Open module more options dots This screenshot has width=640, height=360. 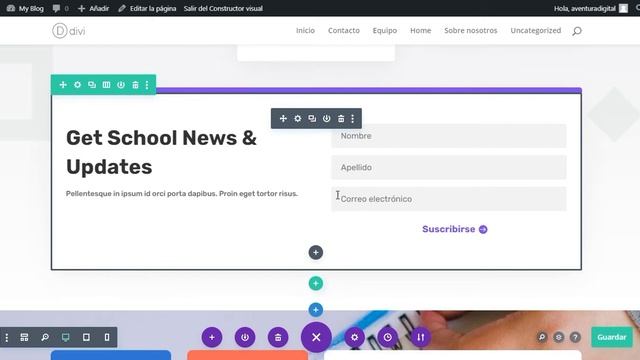(353, 118)
